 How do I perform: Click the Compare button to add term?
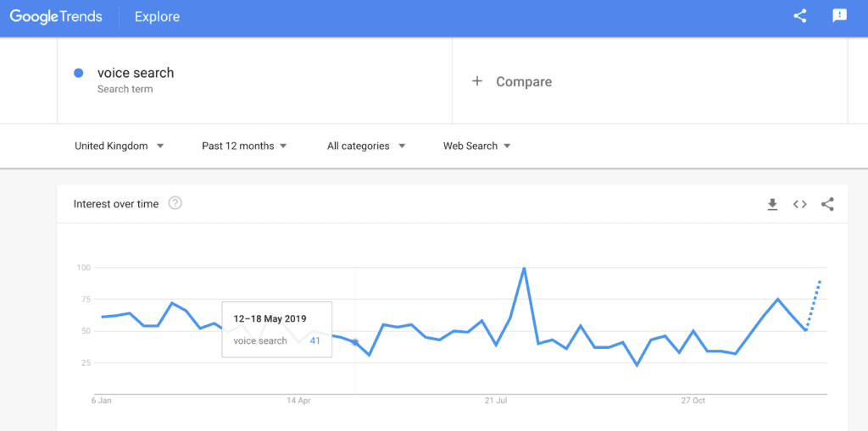tap(523, 81)
